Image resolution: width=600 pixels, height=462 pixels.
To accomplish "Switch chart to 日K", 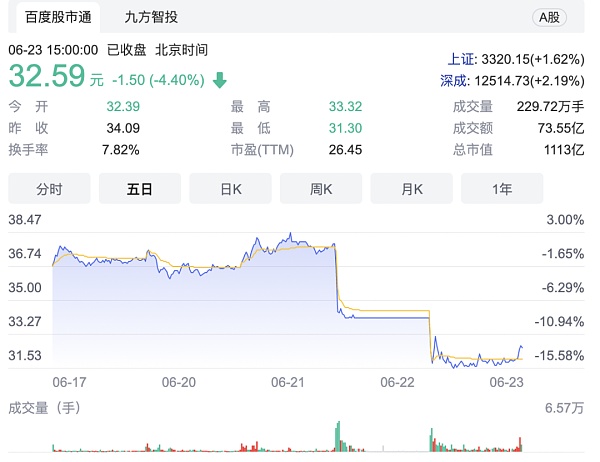I will (231, 189).
